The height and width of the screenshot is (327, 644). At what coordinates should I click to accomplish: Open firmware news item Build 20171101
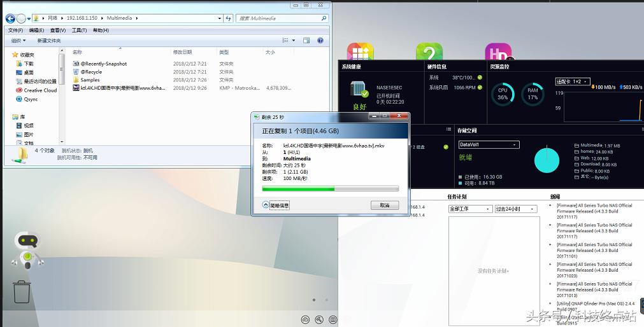pyautogui.click(x=594, y=250)
